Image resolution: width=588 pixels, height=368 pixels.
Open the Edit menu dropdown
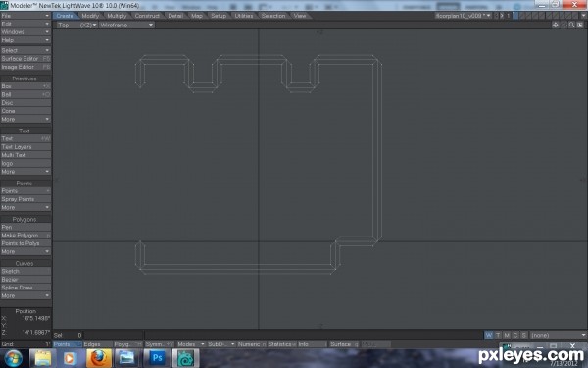(25, 24)
